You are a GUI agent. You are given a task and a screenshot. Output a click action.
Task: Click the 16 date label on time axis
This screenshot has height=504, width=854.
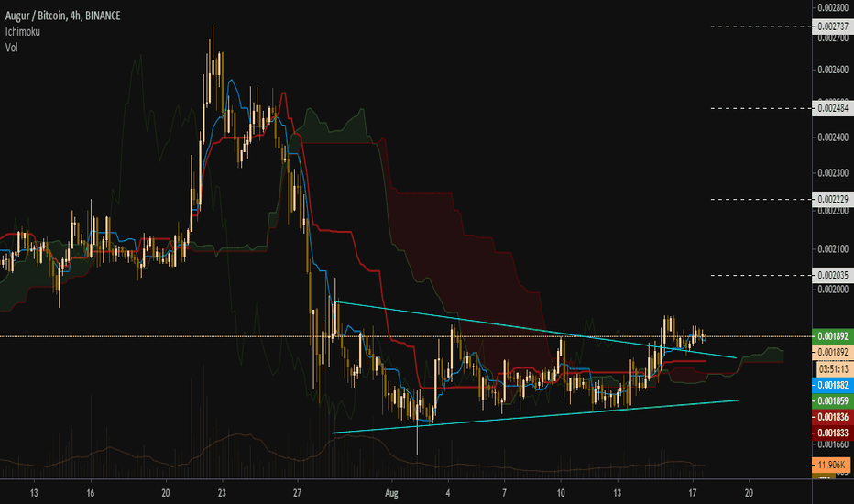[91, 493]
